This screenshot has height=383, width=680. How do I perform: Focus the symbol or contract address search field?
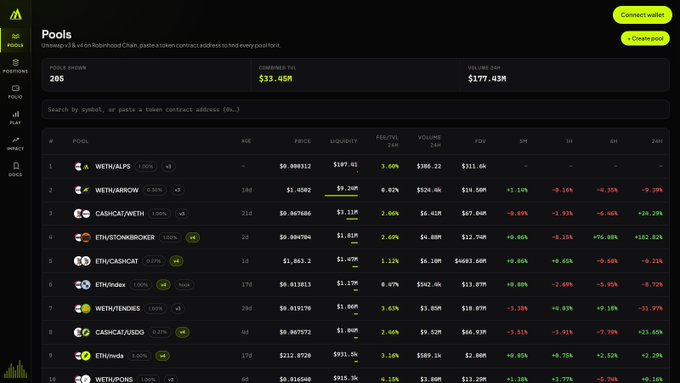(356, 110)
